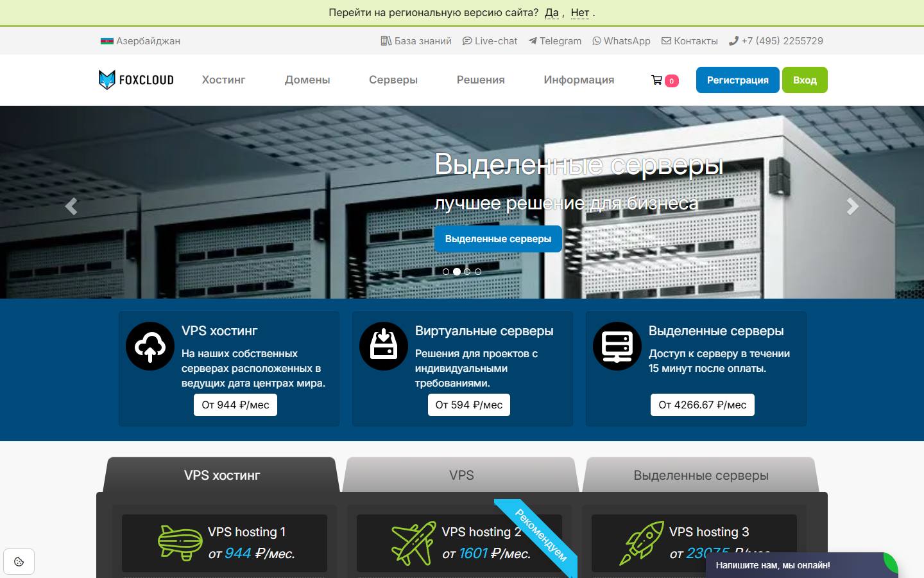Expand the Серверы menu

click(393, 80)
